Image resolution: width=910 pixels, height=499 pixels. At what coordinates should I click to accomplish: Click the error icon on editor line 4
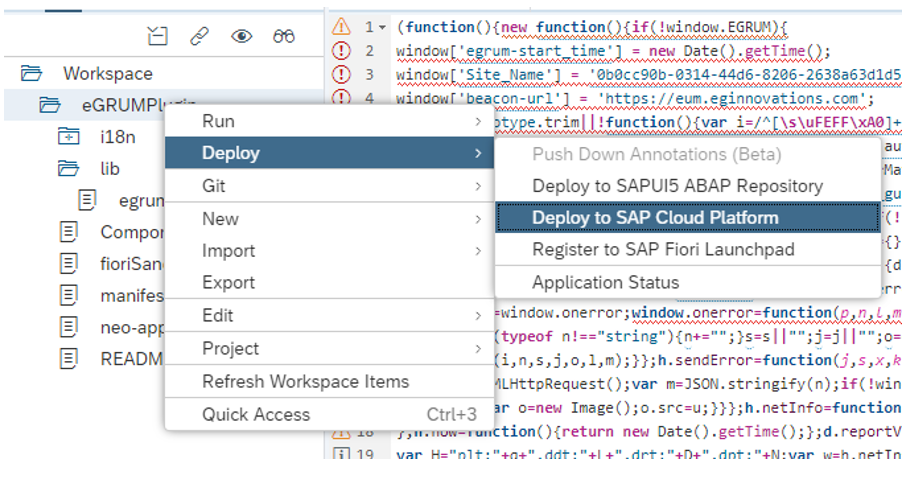coord(341,97)
